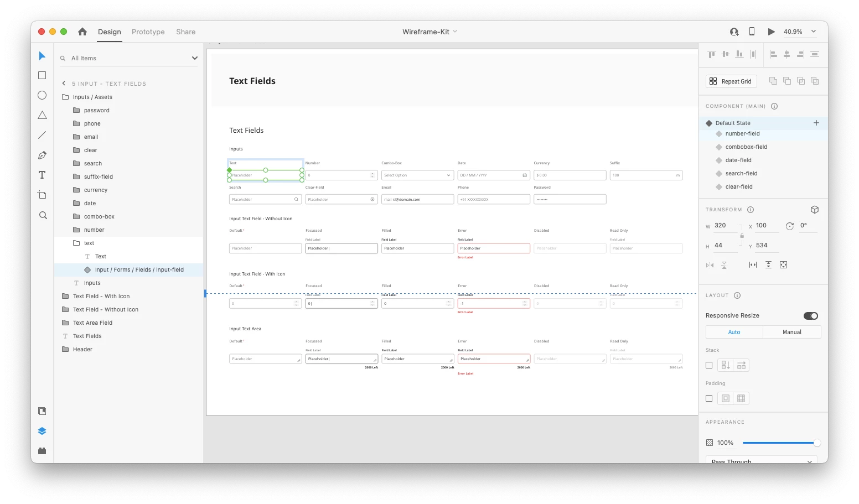
Task: Flip the selection horizontally
Action: [x=710, y=266]
